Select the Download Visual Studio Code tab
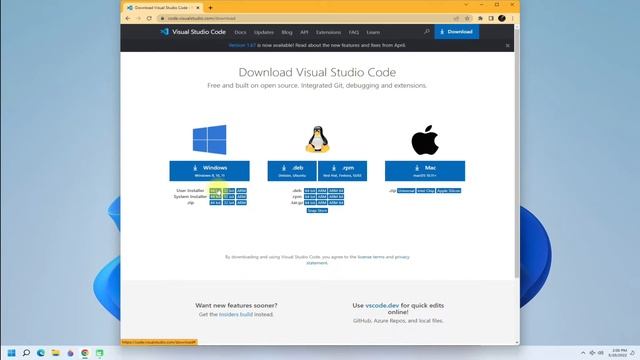This screenshot has height=360, width=640. [x=163, y=7]
